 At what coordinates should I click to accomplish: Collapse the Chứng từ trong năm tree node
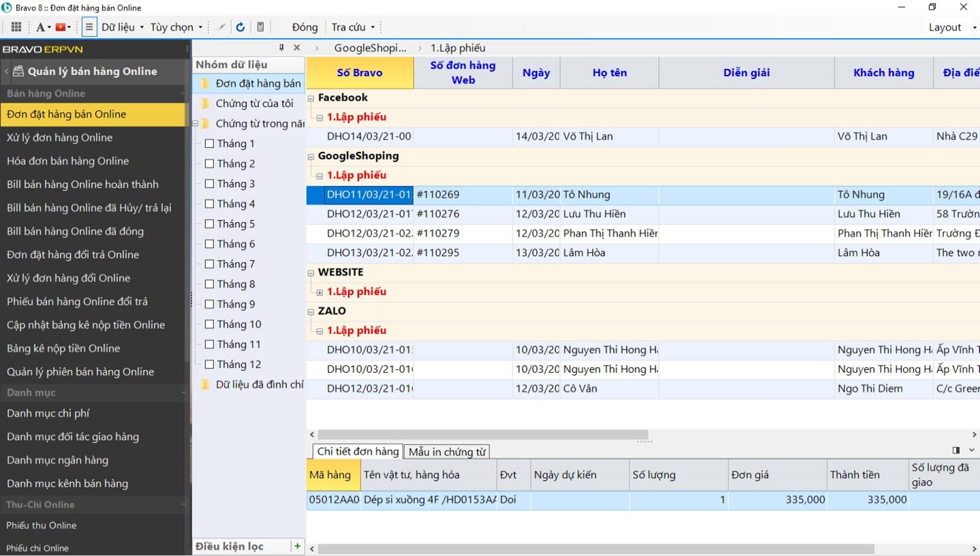tap(196, 124)
